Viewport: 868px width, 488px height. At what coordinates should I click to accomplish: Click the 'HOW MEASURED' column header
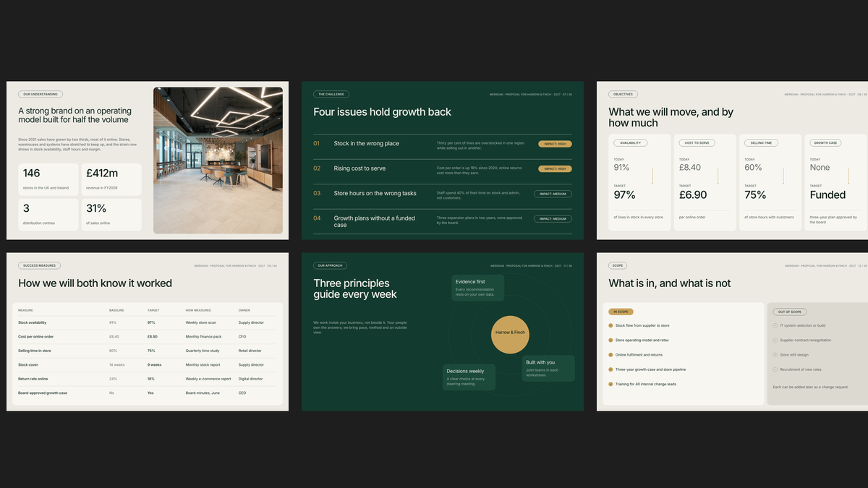coord(198,310)
